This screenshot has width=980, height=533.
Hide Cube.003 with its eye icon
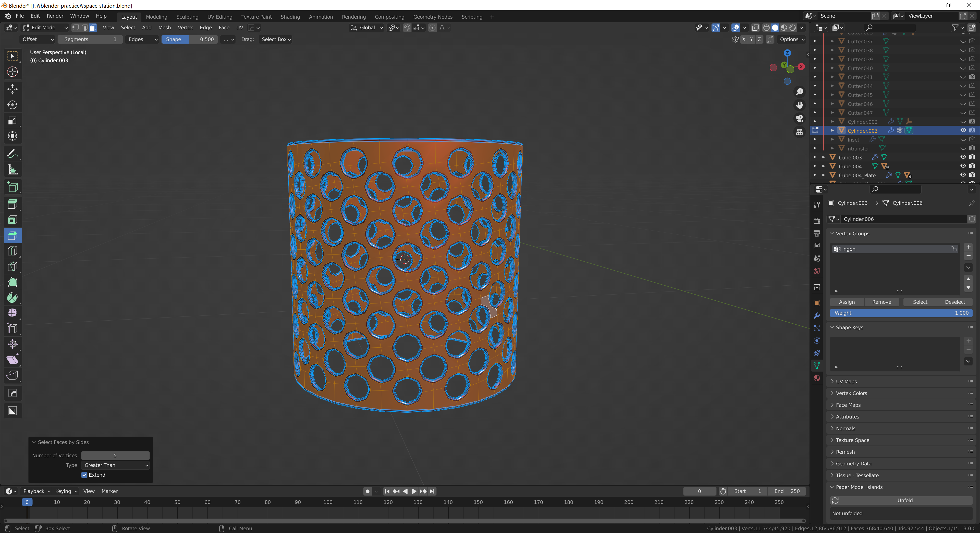pos(962,157)
